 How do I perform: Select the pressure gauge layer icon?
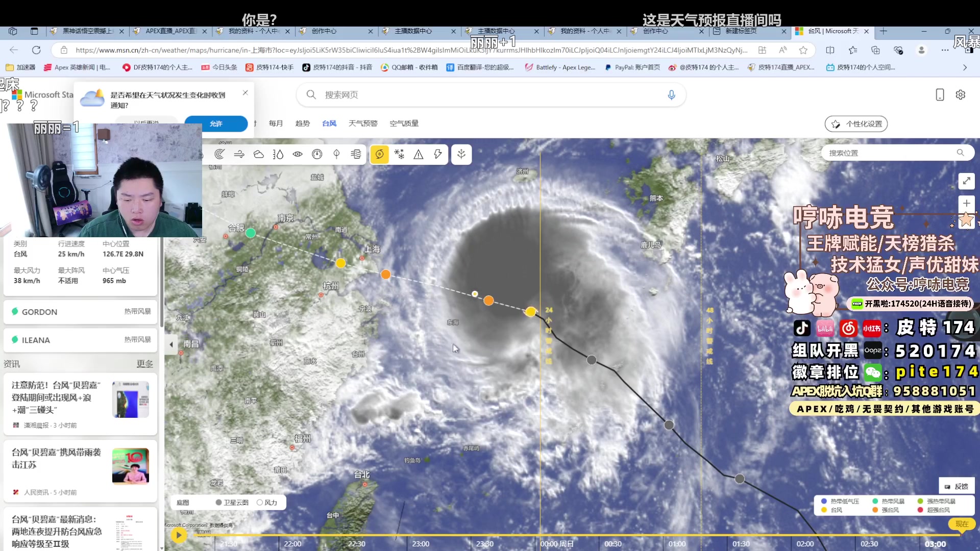pyautogui.click(x=317, y=154)
